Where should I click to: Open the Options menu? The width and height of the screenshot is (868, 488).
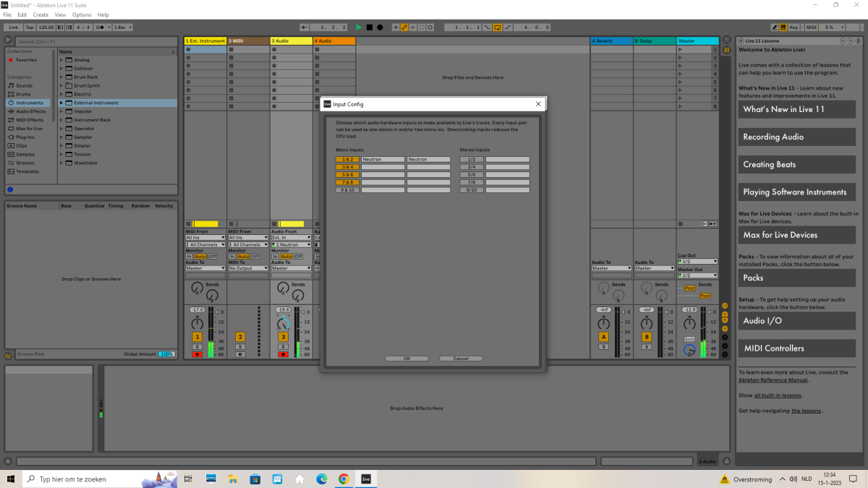(x=82, y=14)
